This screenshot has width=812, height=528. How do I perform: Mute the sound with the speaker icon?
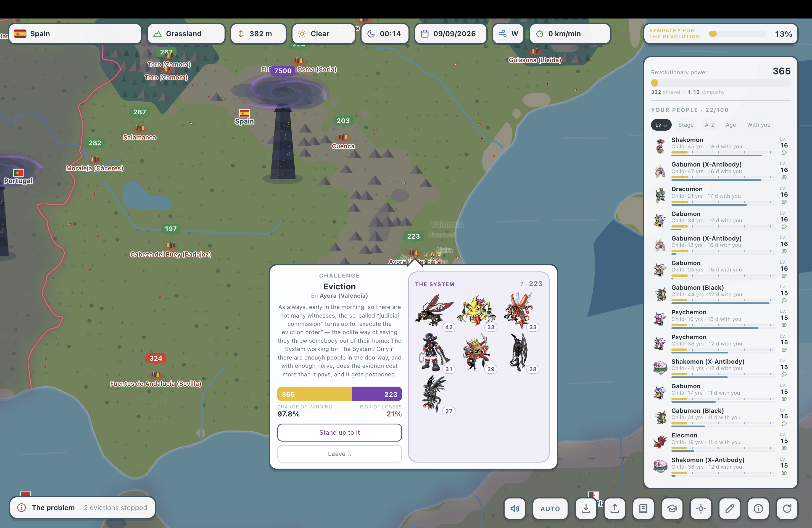coord(515,509)
